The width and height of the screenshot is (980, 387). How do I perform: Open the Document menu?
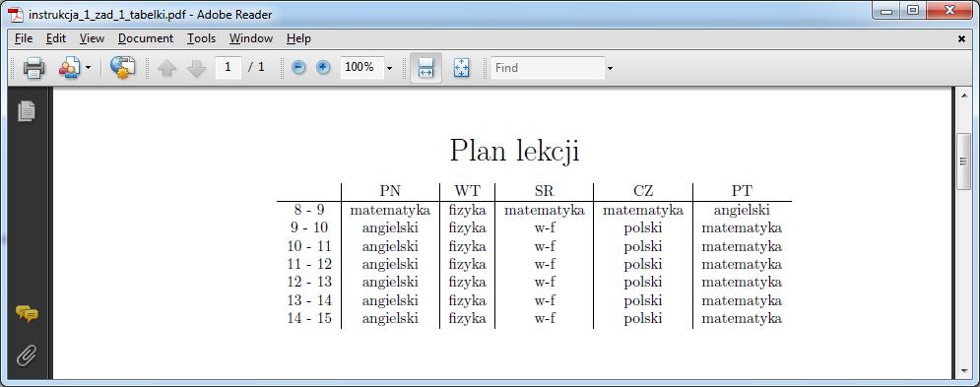click(146, 38)
